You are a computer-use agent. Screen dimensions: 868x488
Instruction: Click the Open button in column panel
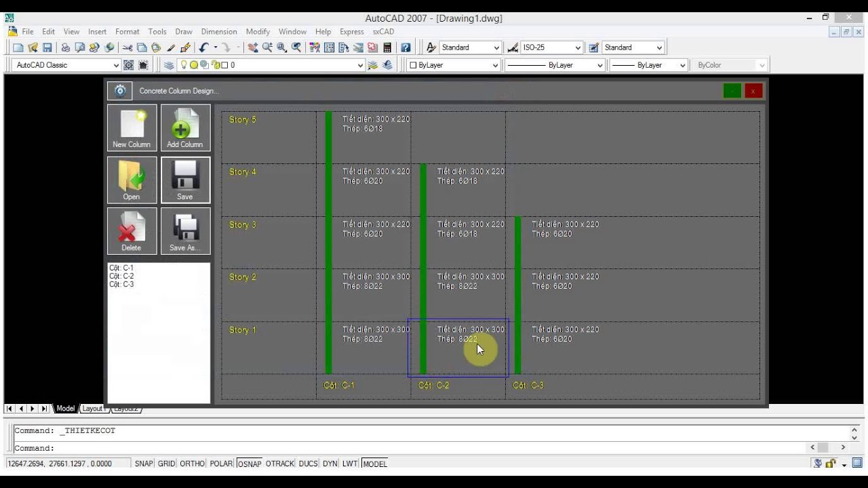[132, 180]
